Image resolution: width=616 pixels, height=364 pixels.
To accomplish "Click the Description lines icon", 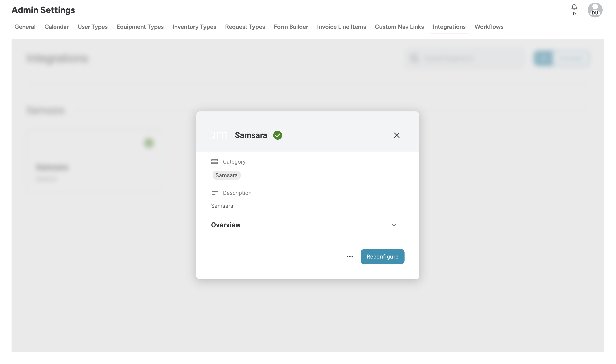I will point(214,193).
